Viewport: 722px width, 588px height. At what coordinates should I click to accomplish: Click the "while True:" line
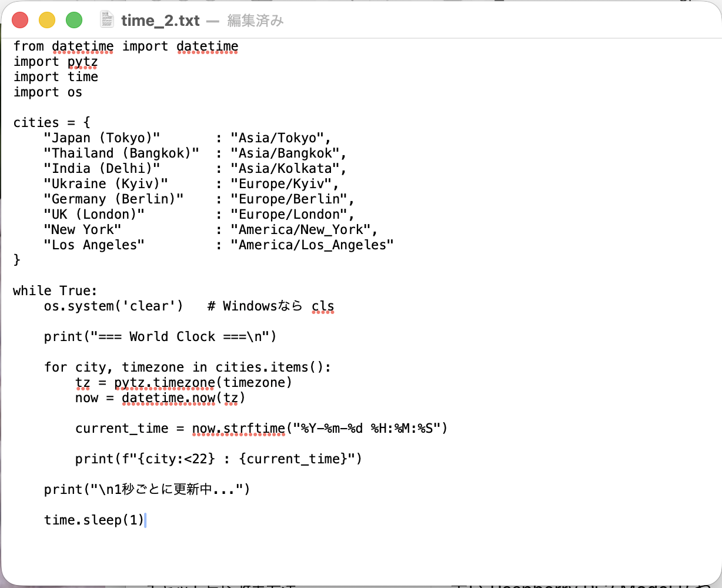[x=55, y=291]
